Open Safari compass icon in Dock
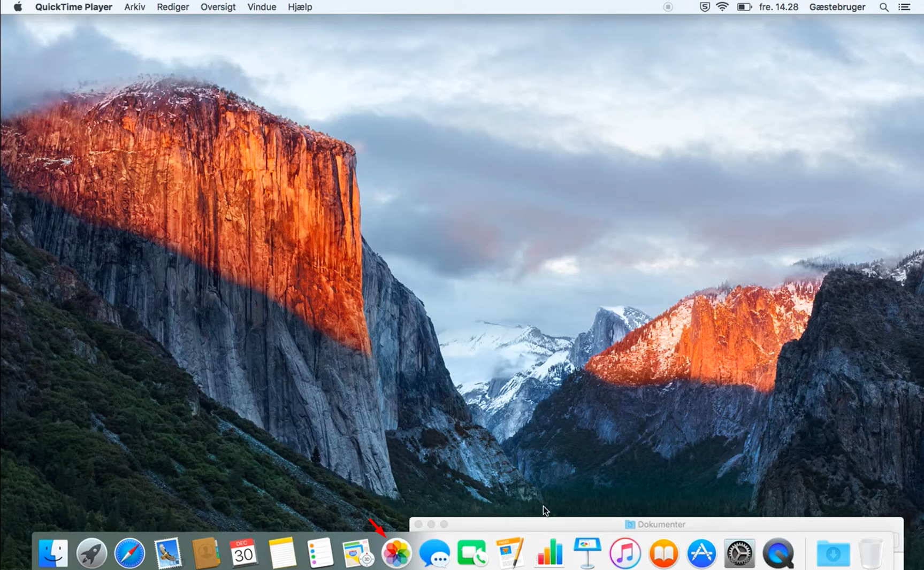Screen dimensions: 924x570 point(129,553)
